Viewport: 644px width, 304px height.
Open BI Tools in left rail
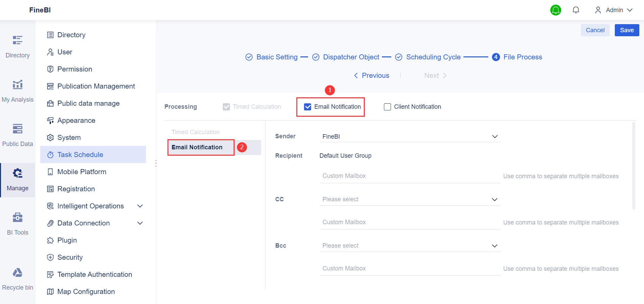pos(17,224)
